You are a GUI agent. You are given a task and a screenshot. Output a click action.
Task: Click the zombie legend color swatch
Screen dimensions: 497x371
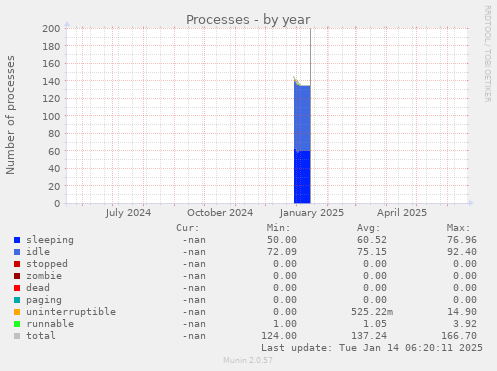coord(17,276)
